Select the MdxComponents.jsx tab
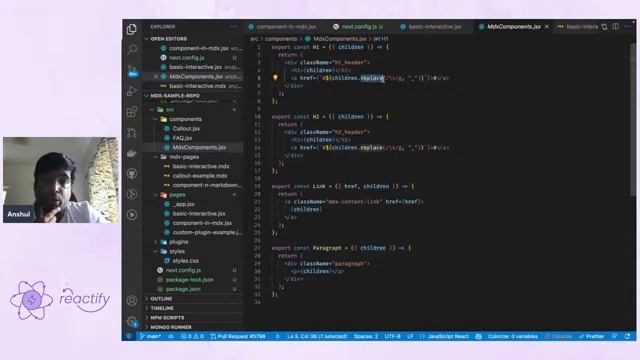Viewport: 640px width, 360px height. [513, 27]
